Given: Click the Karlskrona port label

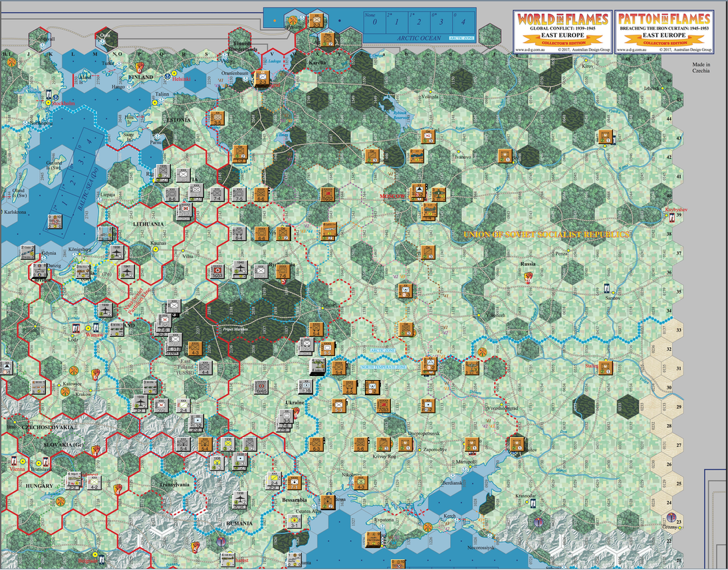Looking at the screenshot, I should coord(15,212).
